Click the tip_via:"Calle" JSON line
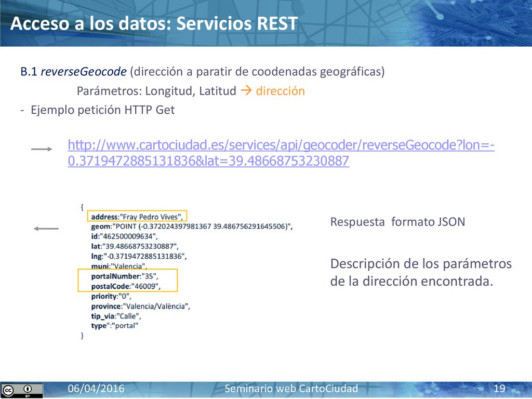The height and width of the screenshot is (399, 532). coord(116,316)
